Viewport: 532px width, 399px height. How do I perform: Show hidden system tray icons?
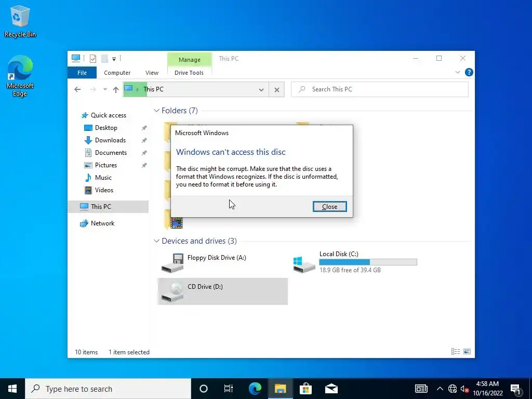440,389
